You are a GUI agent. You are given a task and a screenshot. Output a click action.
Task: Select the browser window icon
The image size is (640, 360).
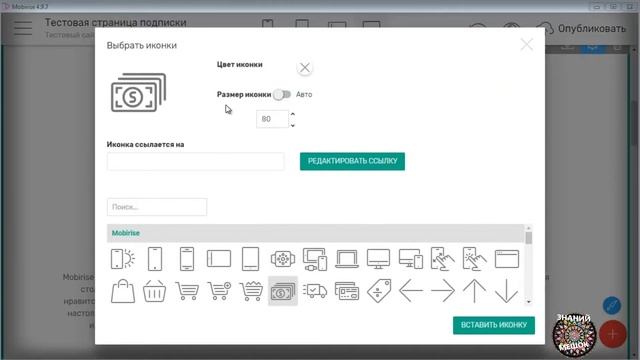coord(507,259)
